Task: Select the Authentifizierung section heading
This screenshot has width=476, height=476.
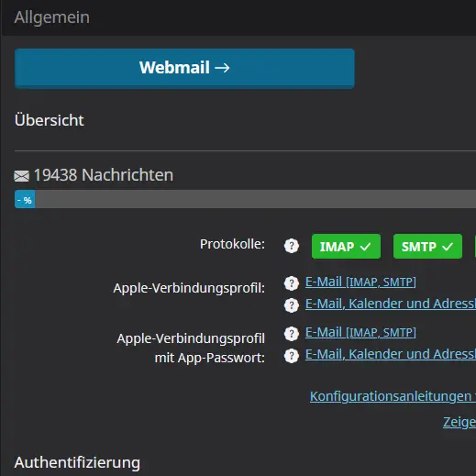Action: pyautogui.click(x=77, y=462)
